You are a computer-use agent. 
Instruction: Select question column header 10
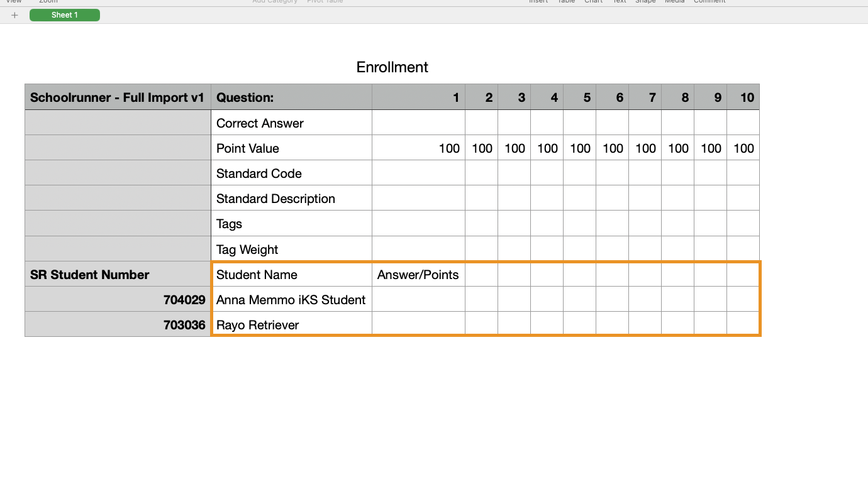pos(743,97)
